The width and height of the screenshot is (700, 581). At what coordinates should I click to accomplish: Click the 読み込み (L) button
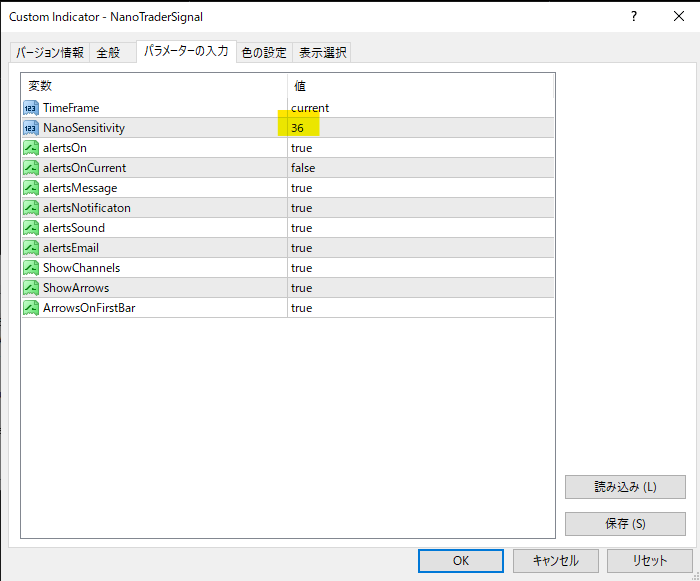coord(625,487)
